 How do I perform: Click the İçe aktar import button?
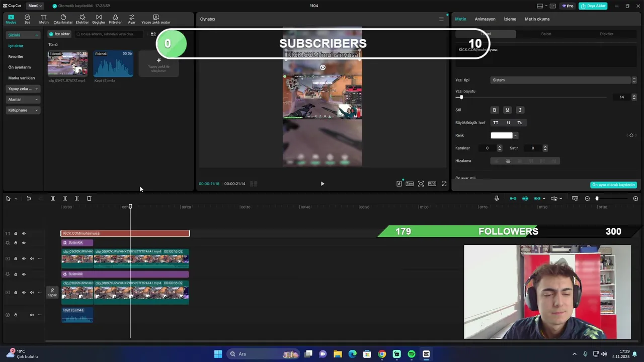pos(59,34)
